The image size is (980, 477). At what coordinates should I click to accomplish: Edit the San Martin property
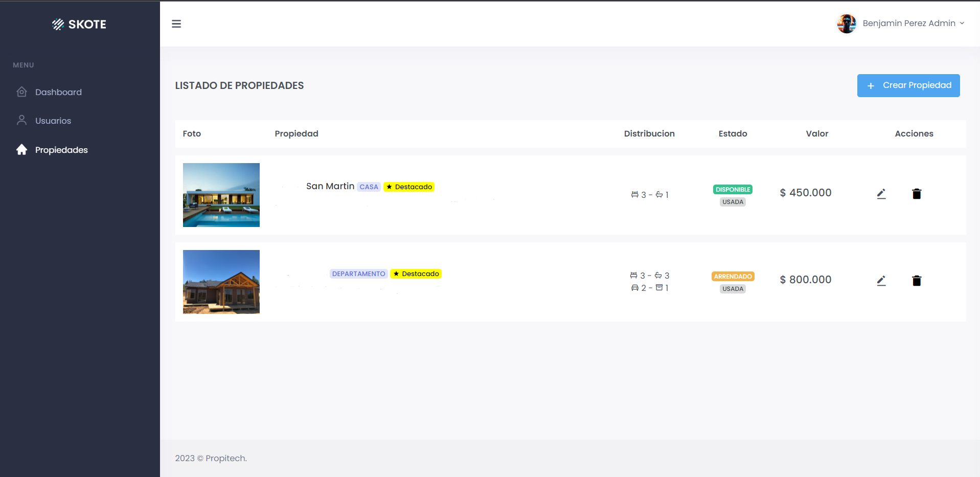(881, 194)
